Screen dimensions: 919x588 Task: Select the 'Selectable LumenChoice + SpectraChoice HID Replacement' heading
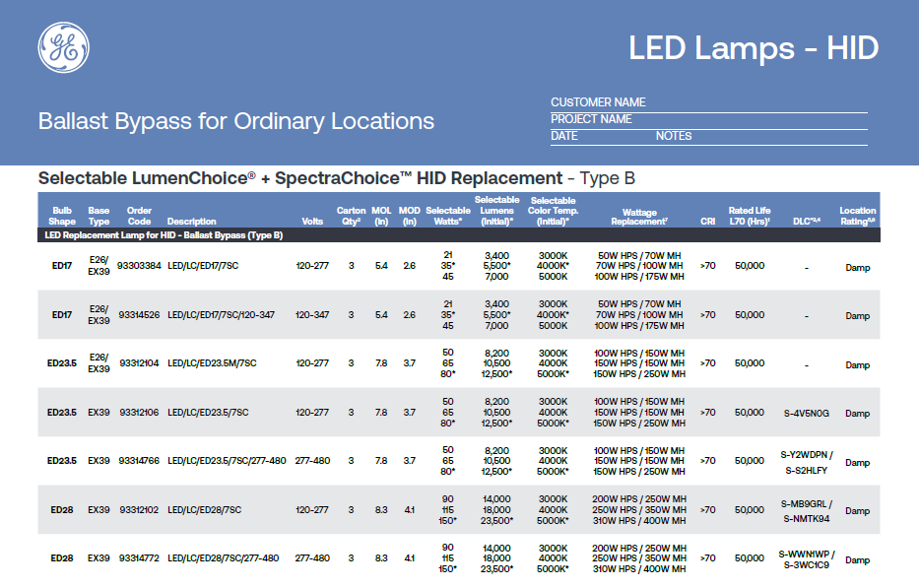[x=337, y=178]
